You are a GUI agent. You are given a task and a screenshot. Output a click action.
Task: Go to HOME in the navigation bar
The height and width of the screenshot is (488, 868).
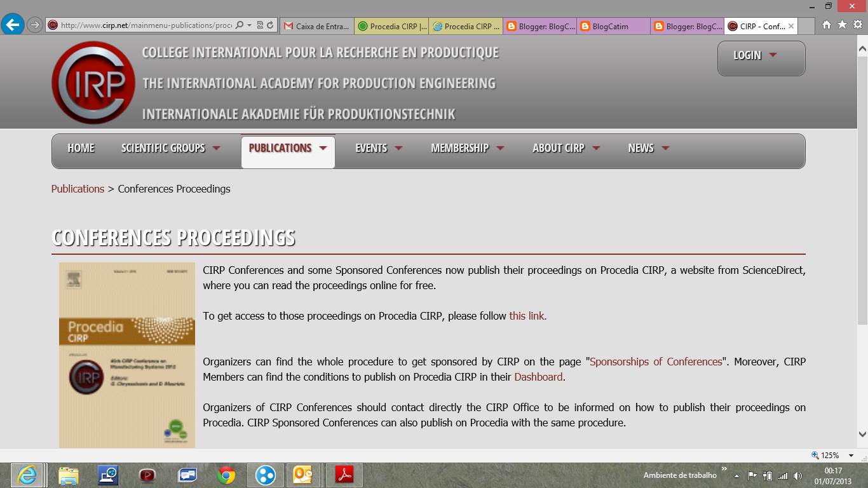(x=81, y=148)
